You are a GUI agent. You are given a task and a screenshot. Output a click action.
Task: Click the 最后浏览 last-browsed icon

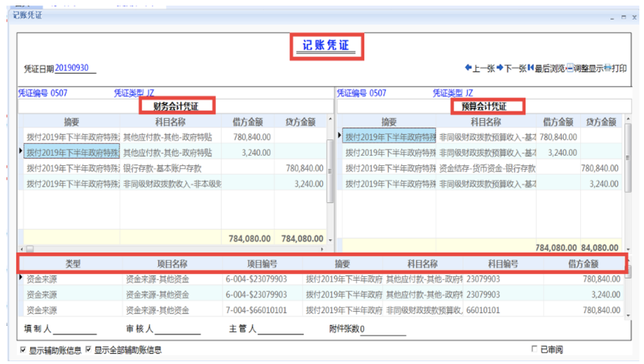point(530,68)
